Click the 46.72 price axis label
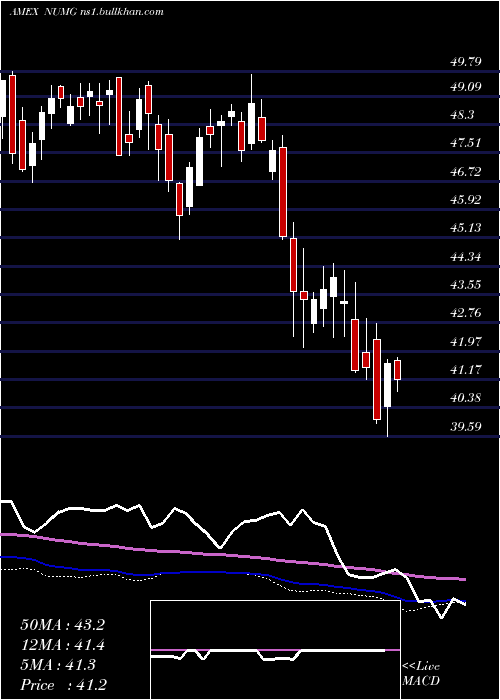 point(466,171)
